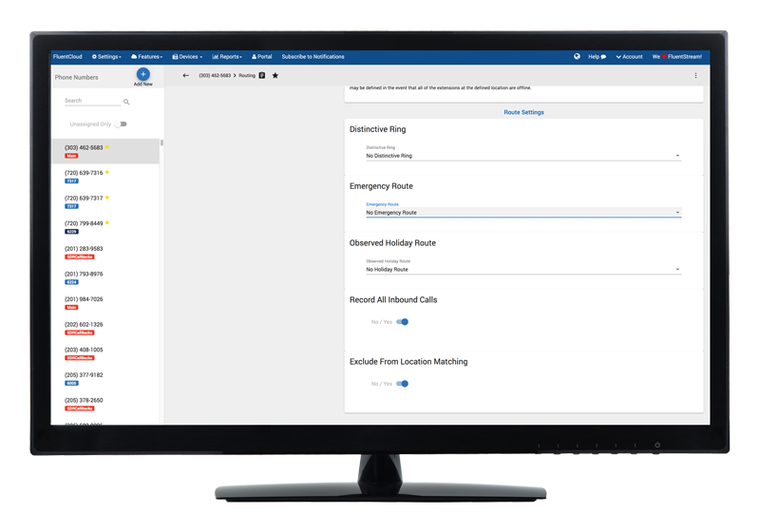Click the search magnifier icon
The height and width of the screenshot is (532, 760).
pyautogui.click(x=126, y=102)
